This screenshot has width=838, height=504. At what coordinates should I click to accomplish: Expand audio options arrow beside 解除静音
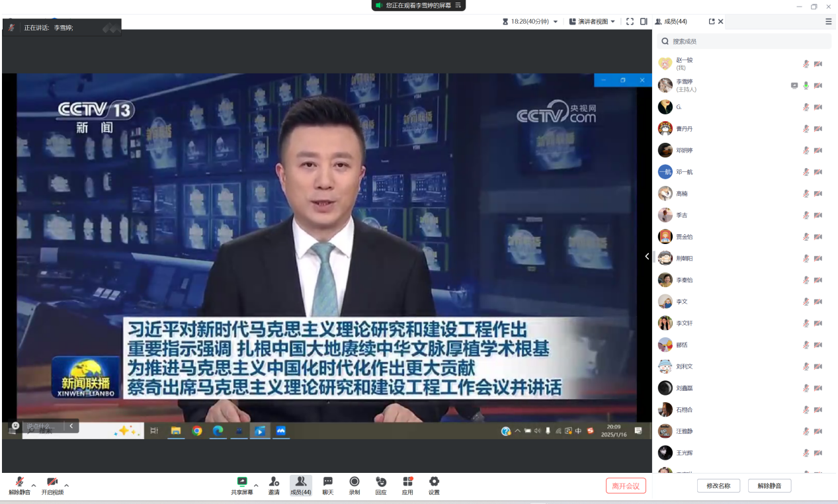[34, 485]
